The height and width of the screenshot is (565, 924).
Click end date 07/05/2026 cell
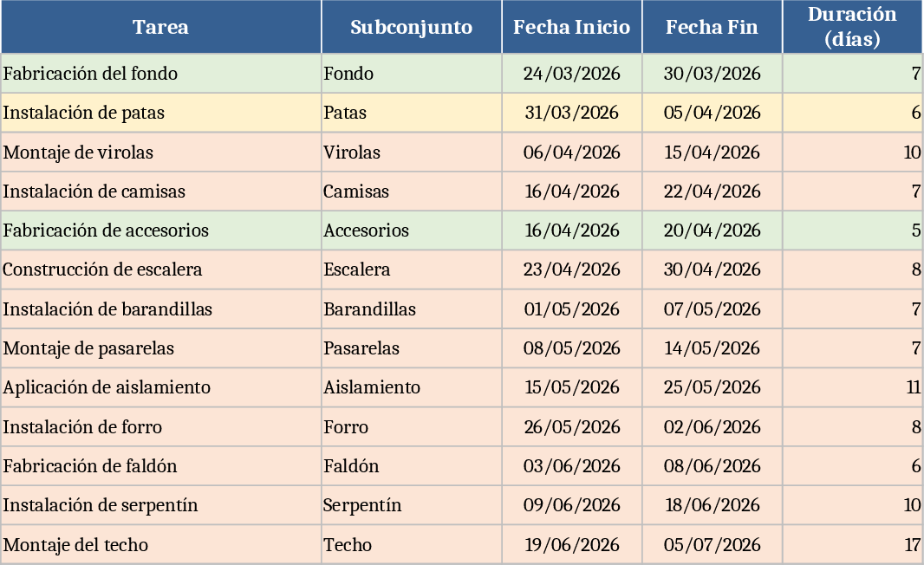[x=713, y=309]
